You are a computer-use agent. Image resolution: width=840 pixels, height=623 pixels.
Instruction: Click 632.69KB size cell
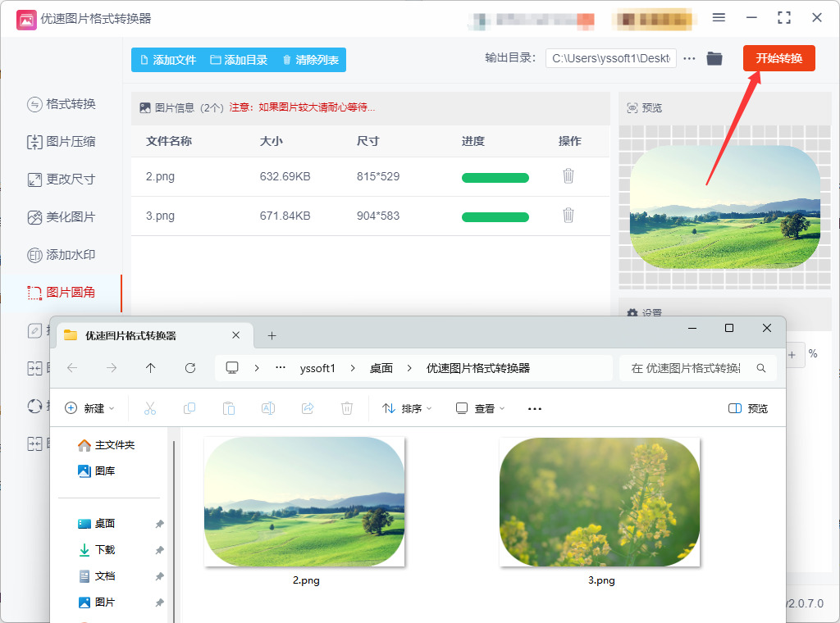pos(285,176)
